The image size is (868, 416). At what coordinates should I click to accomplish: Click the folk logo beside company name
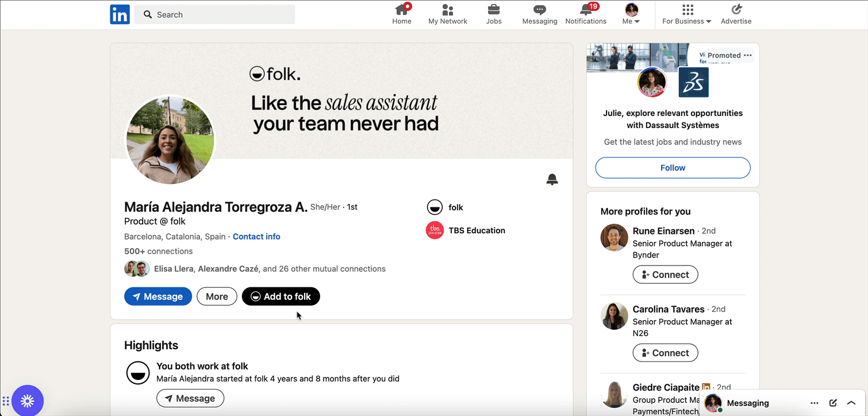point(435,207)
